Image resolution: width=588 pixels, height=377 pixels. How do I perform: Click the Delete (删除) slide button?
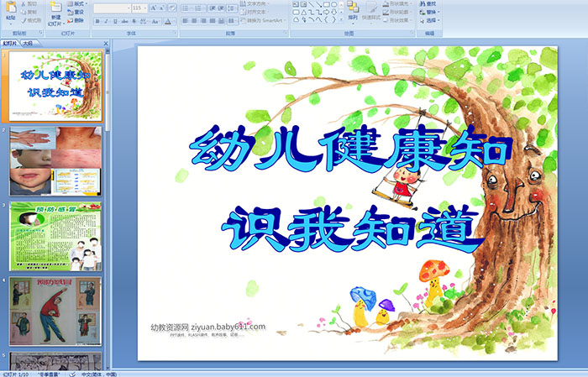tap(75, 20)
